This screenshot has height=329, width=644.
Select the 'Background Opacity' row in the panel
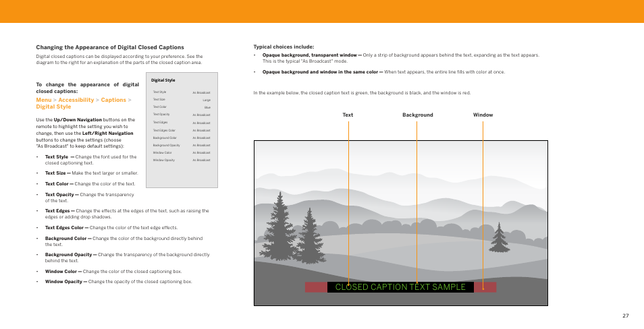tap(182, 145)
